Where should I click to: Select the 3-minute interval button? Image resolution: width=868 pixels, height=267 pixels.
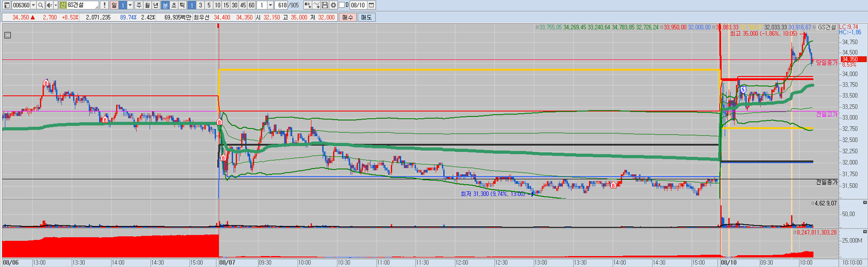(200, 5)
